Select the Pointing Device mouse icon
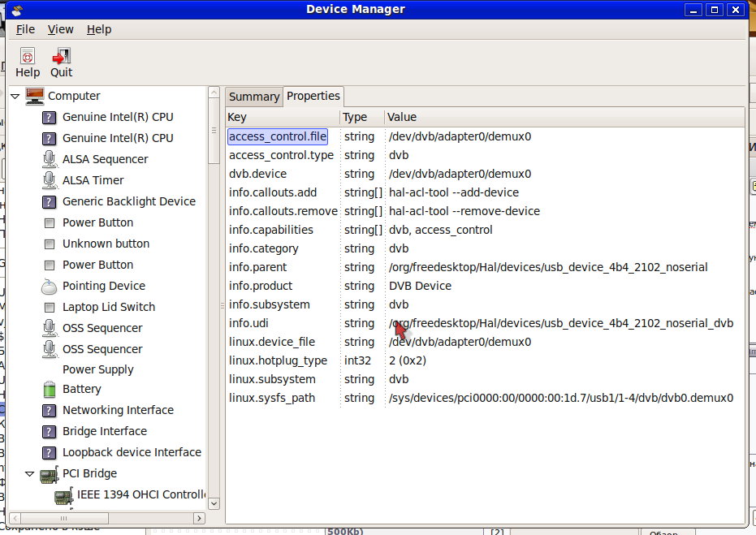The width and height of the screenshot is (756, 535). [50, 286]
